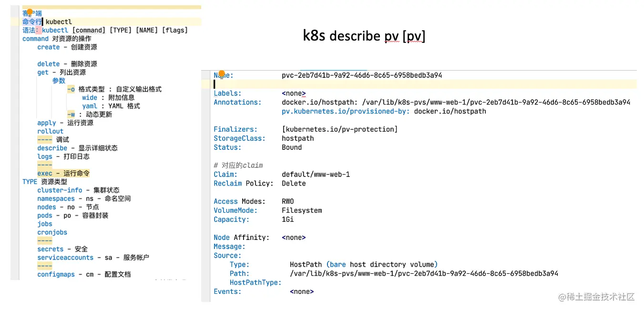This screenshot has width=644, height=311.
Task: Click the 'HostPathType:' field label
Action: tap(256, 283)
